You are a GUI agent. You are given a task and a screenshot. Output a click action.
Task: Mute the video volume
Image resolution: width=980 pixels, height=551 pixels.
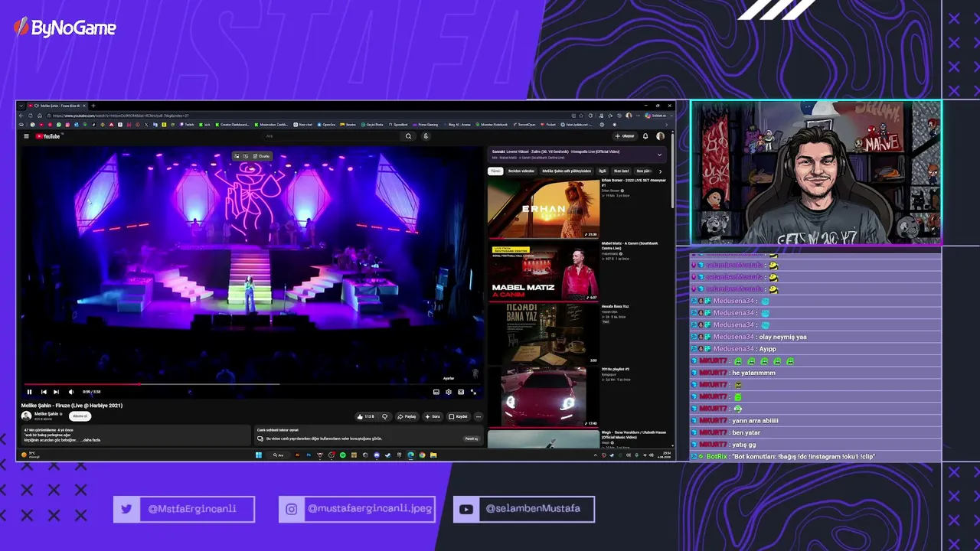pos(71,392)
